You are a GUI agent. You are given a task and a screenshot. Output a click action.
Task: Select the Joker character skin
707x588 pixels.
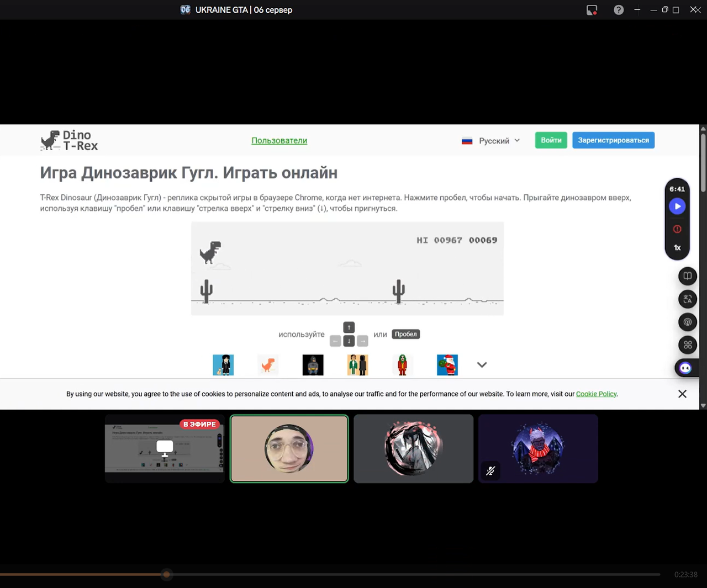click(403, 365)
